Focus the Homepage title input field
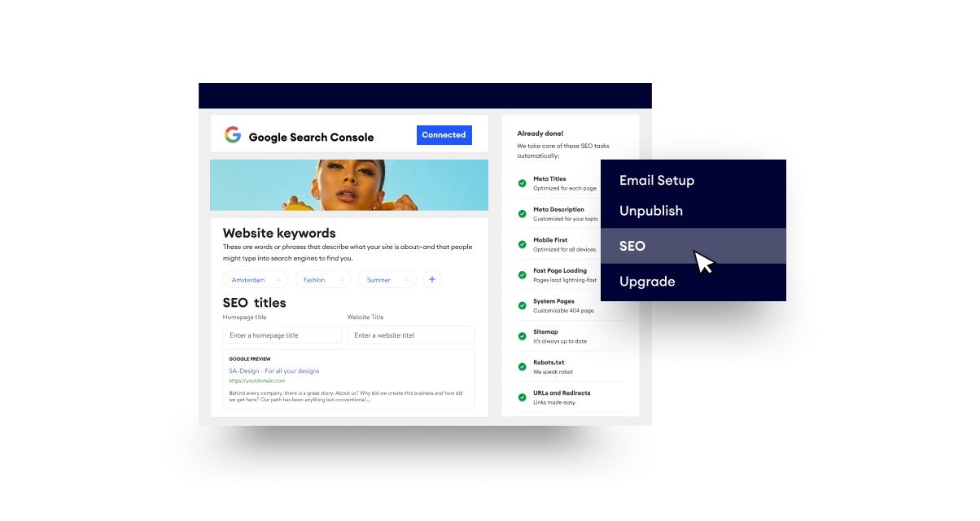This screenshot has height=521, width=980. point(282,335)
